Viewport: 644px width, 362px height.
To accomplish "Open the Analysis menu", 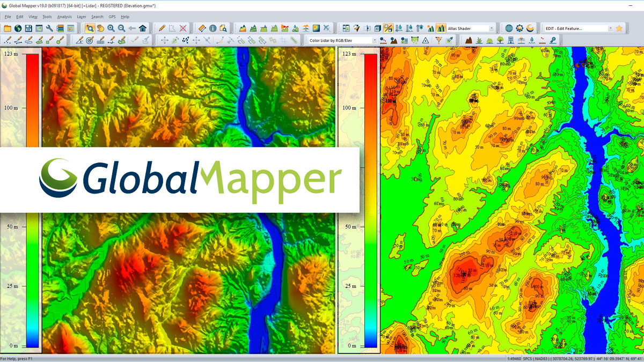I will pos(64,16).
